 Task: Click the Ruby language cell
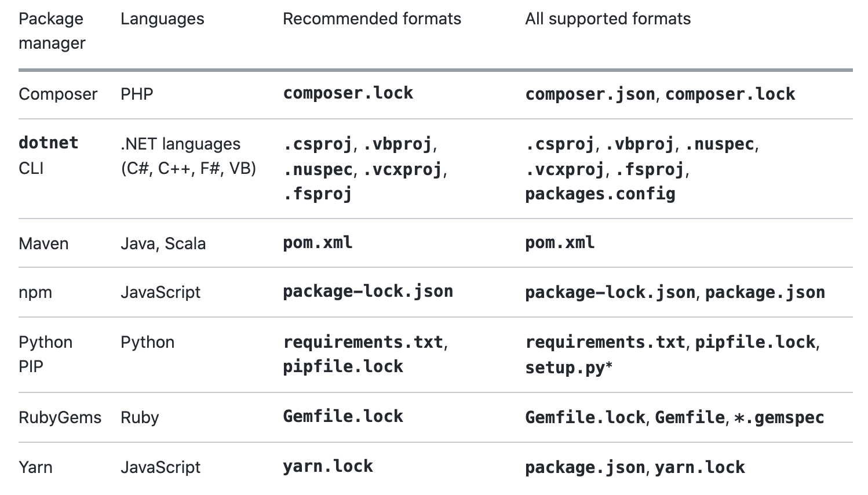point(140,418)
